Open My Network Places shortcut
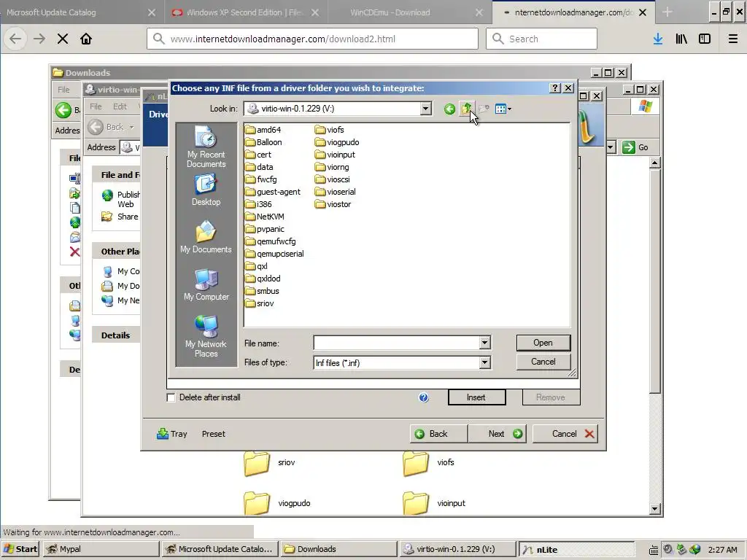This screenshot has width=747, height=560. pos(206,336)
